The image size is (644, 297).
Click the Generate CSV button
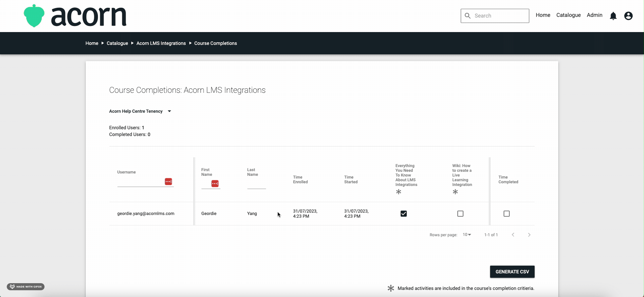[512, 272]
